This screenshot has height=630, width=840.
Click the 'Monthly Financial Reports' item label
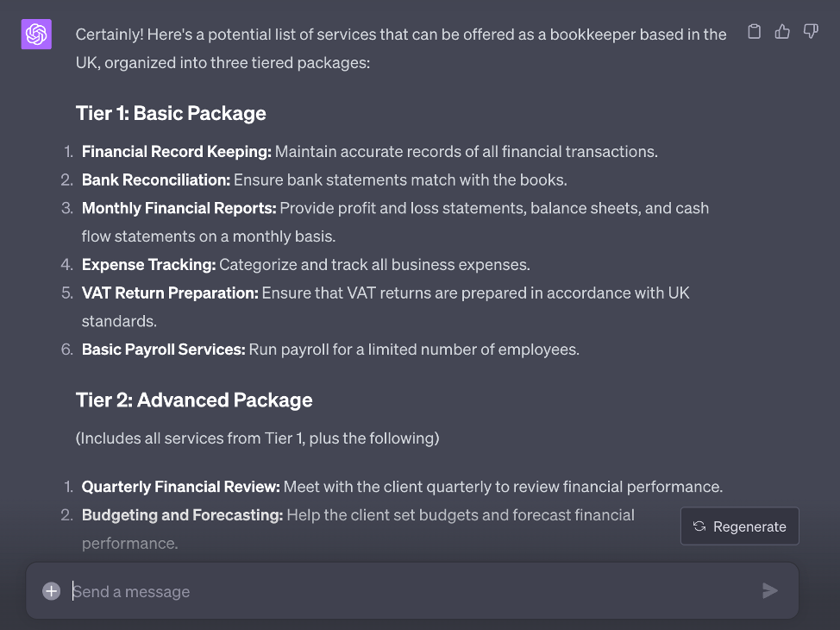point(179,208)
